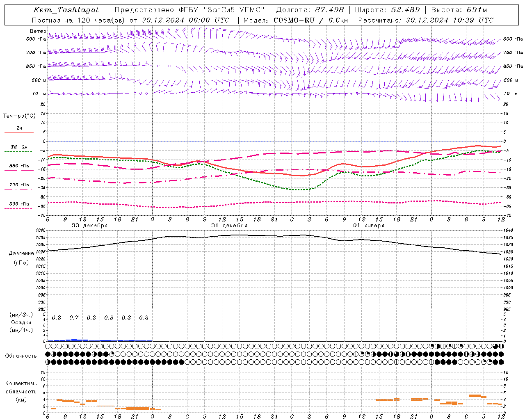Click the longitude value Долгота: 87.498
The width and height of the screenshot is (525, 420).
tap(310, 10)
